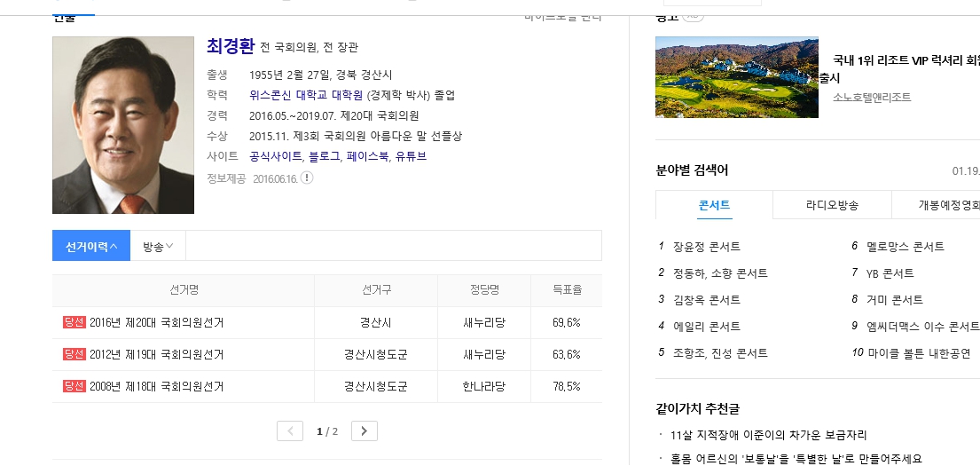Go to previous page of election history
This screenshot has width=980, height=466.
click(290, 431)
